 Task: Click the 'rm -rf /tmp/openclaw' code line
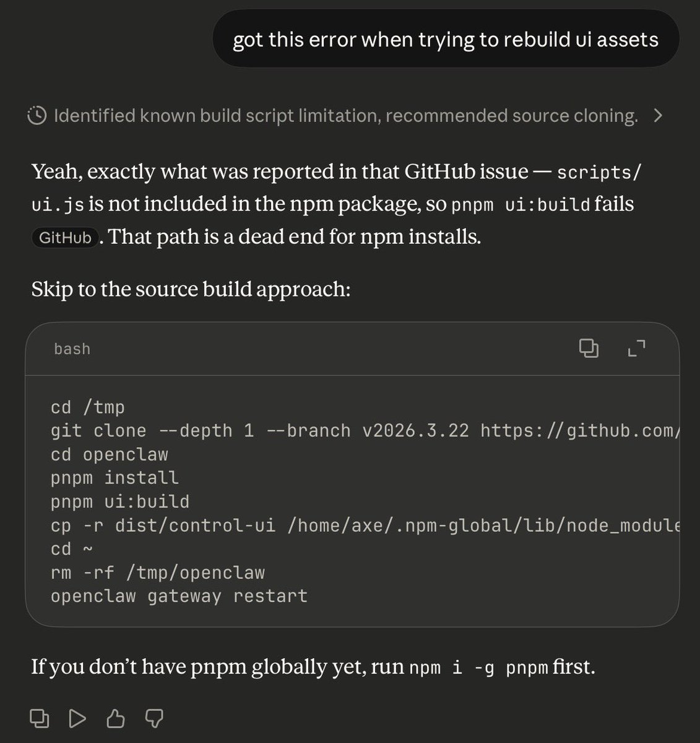click(x=157, y=572)
